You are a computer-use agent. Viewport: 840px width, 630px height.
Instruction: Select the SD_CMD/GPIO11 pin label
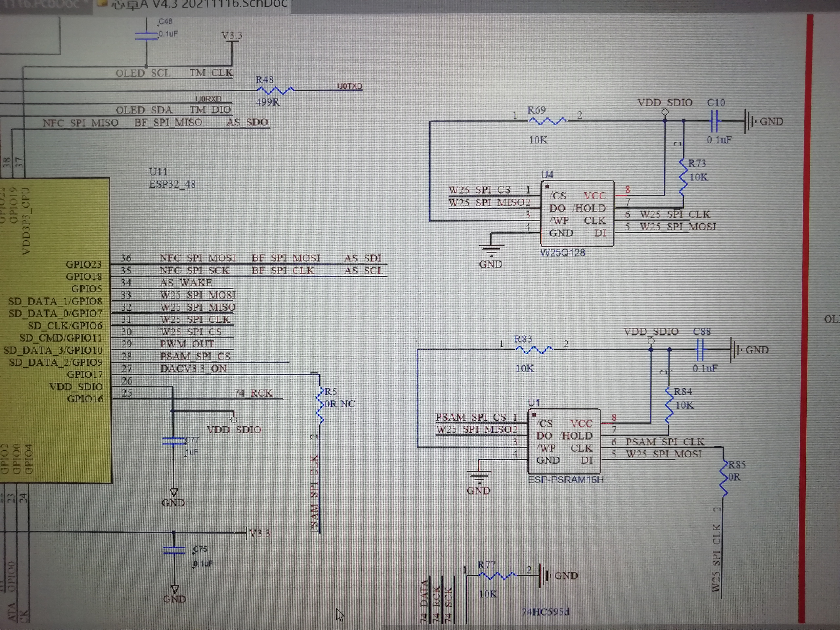click(x=61, y=338)
